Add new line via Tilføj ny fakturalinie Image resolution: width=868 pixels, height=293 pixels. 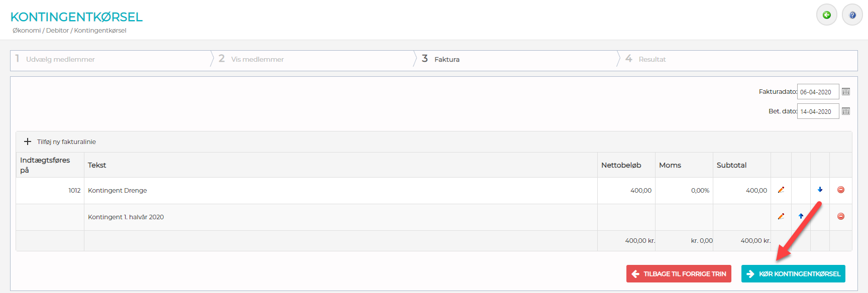tap(60, 142)
